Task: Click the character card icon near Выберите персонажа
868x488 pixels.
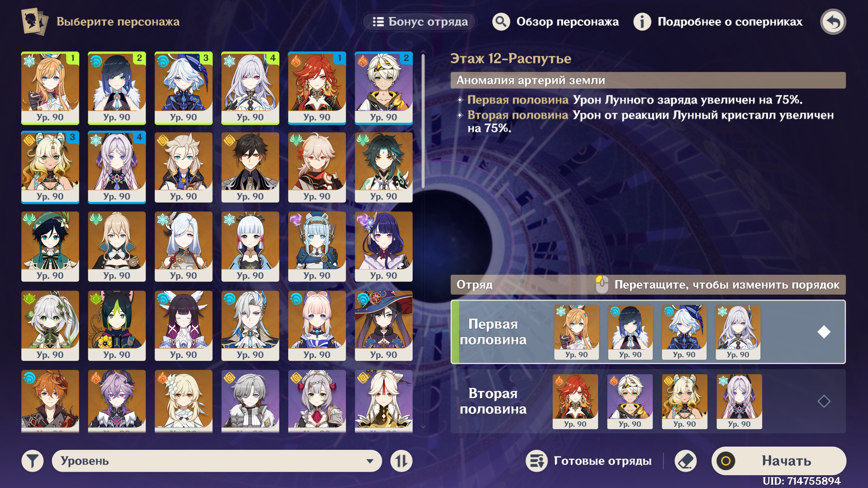Action: pos(35,22)
